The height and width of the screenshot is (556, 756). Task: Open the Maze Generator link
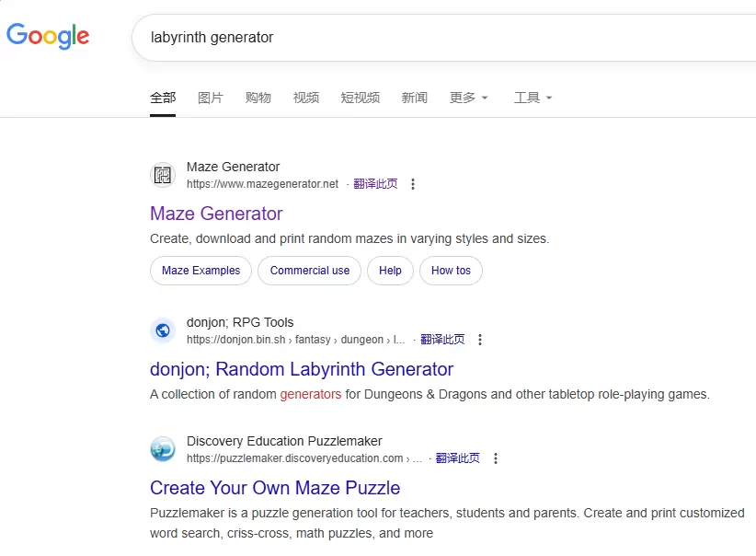[x=216, y=214]
